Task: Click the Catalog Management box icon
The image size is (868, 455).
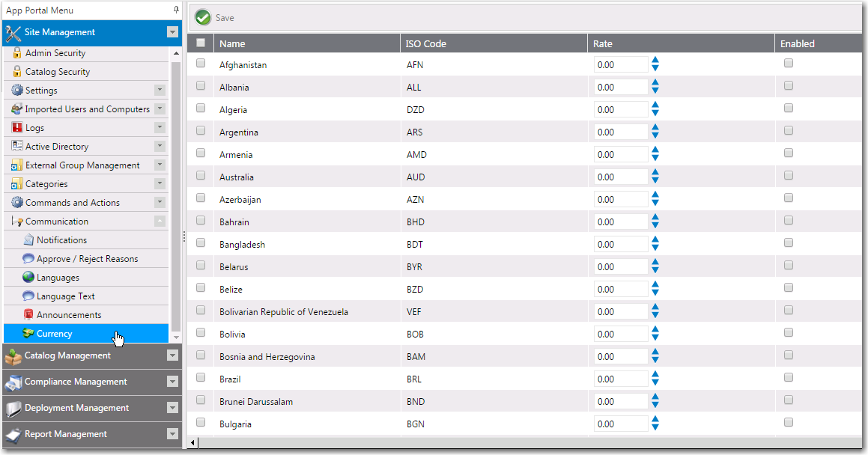Action: pyautogui.click(x=13, y=356)
